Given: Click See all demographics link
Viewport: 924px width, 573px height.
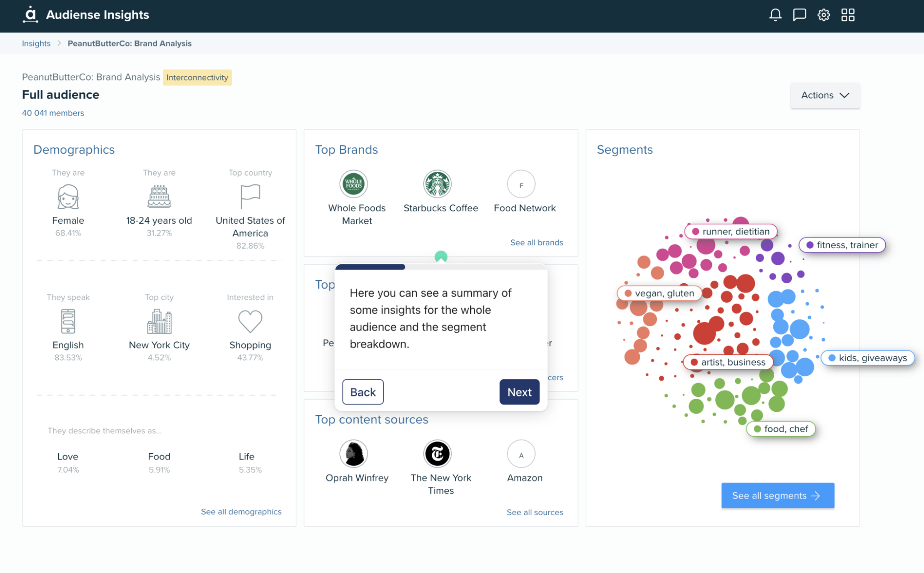Looking at the screenshot, I should (x=241, y=512).
